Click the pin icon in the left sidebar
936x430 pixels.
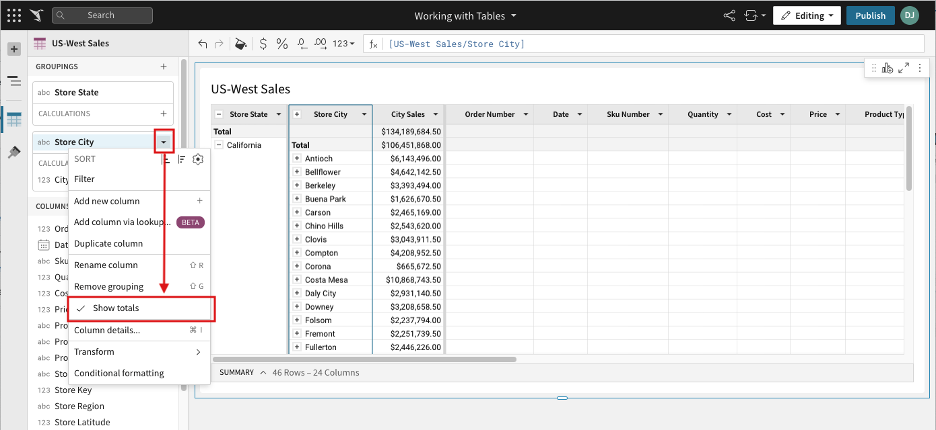pyautogui.click(x=14, y=152)
